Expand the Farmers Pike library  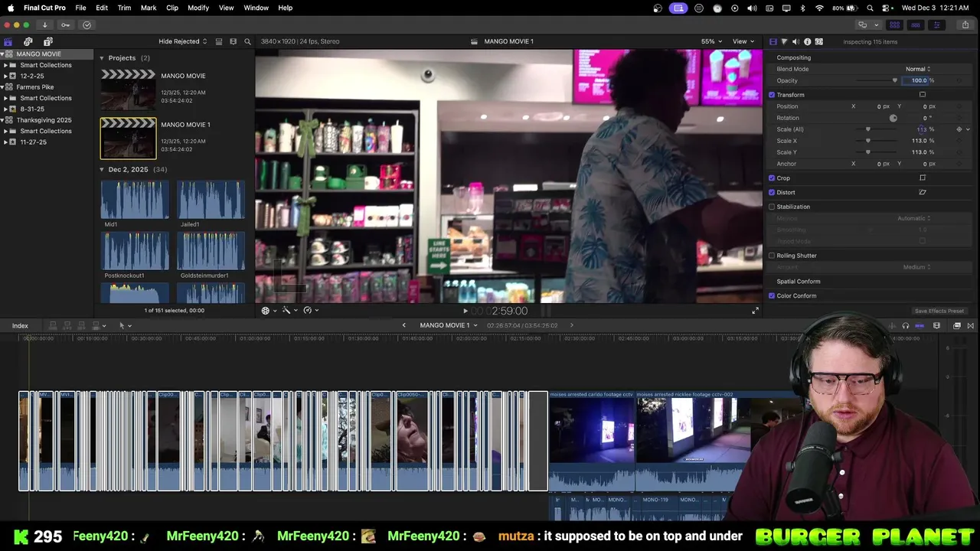(x=2, y=87)
